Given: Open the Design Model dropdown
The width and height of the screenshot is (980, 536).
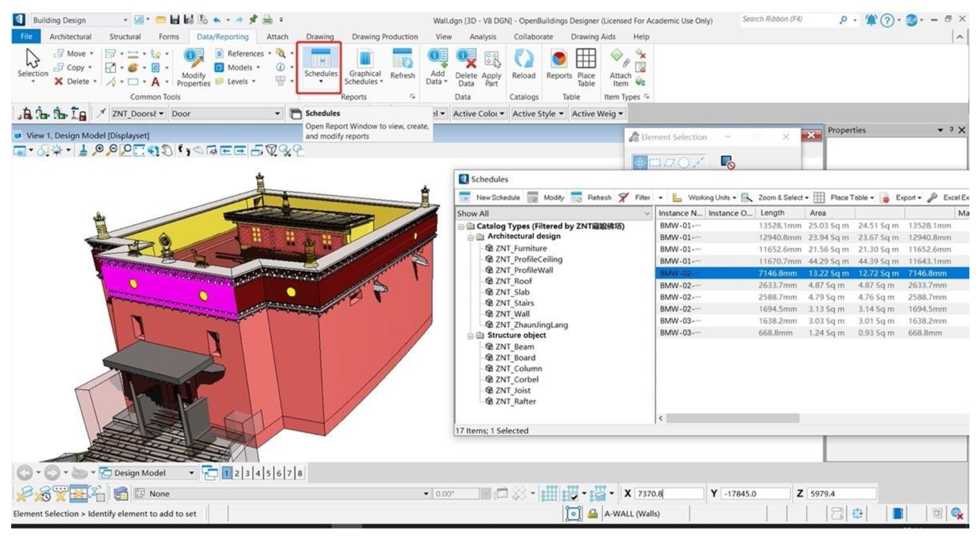Looking at the screenshot, I should tap(191, 473).
